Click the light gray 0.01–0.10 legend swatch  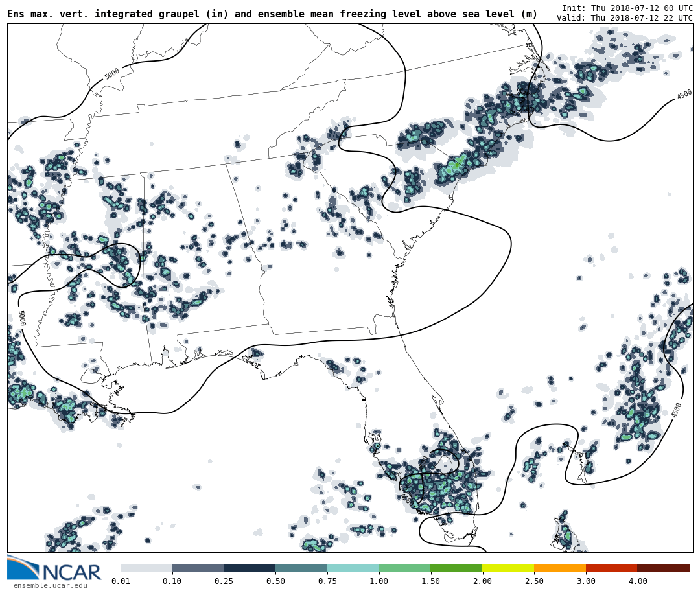[x=146, y=568]
